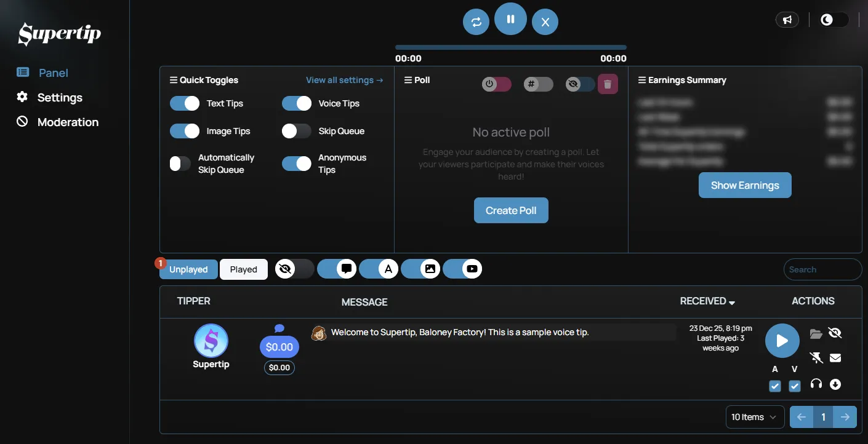The height and width of the screenshot is (444, 868).
Task: Click the next page arrow
Action: coord(845,417)
